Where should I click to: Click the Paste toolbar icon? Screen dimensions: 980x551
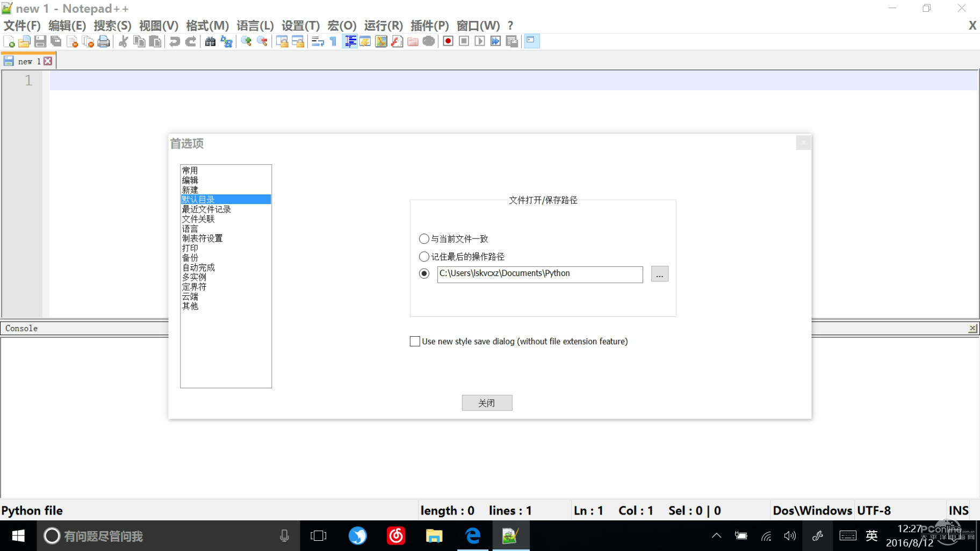155,41
